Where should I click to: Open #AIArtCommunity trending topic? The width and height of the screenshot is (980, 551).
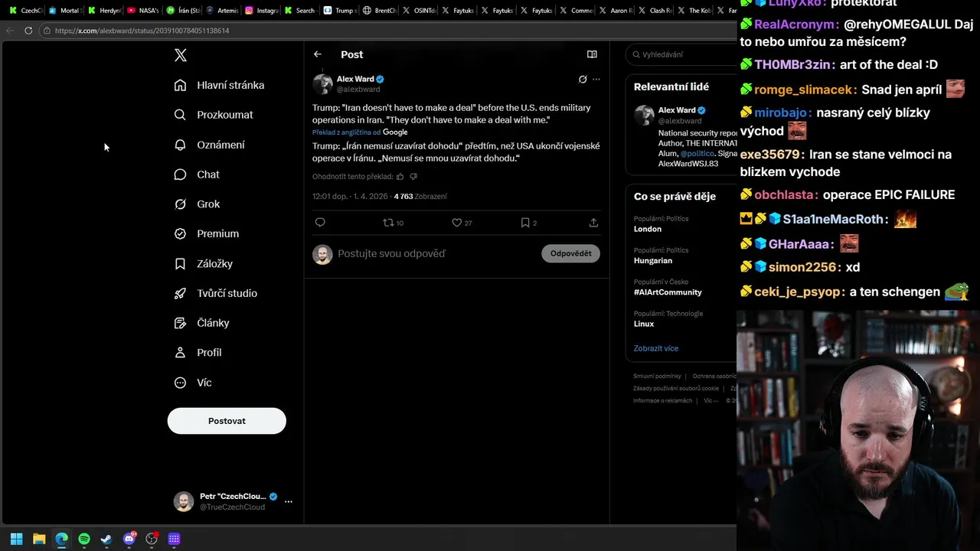pyautogui.click(x=668, y=292)
